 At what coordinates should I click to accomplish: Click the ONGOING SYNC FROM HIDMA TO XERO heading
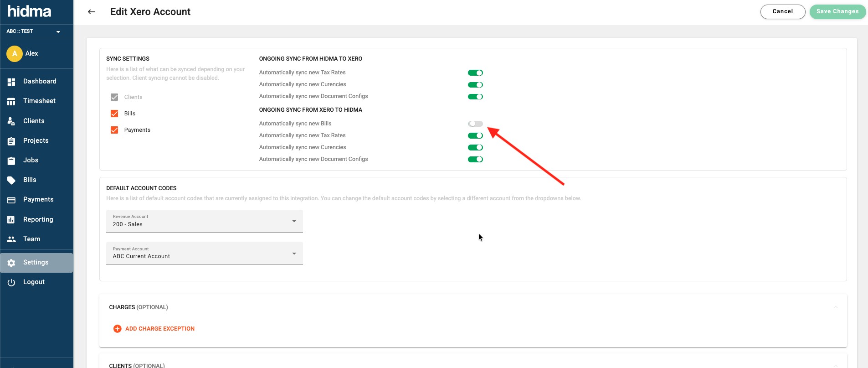point(311,59)
